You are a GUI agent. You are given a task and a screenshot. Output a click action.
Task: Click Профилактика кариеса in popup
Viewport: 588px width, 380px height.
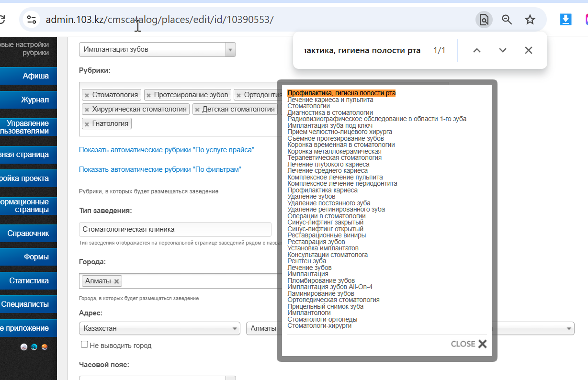point(323,190)
